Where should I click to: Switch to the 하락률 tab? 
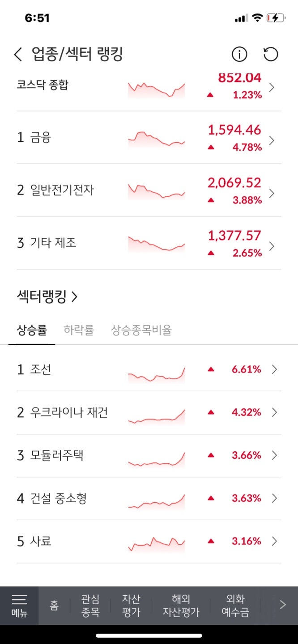(x=79, y=330)
